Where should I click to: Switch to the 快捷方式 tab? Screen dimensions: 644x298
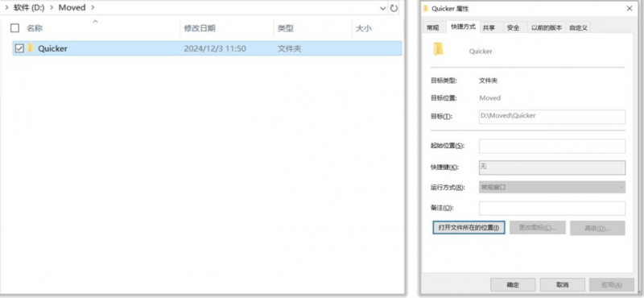[463, 27]
